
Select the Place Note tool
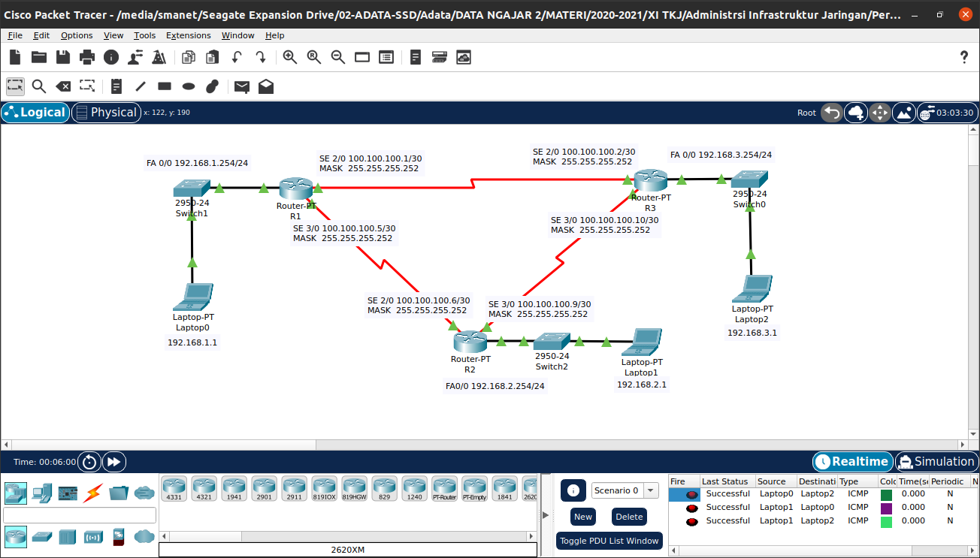tap(116, 86)
